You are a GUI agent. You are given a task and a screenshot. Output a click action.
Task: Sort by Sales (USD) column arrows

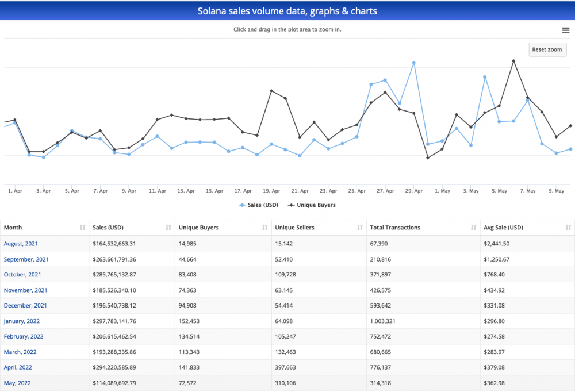168,228
